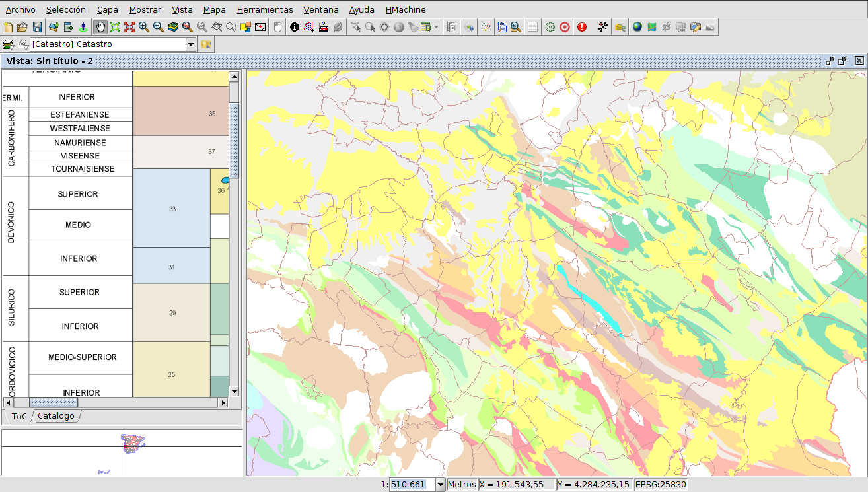
Task: Open the Herramientas menu
Action: coord(264,10)
